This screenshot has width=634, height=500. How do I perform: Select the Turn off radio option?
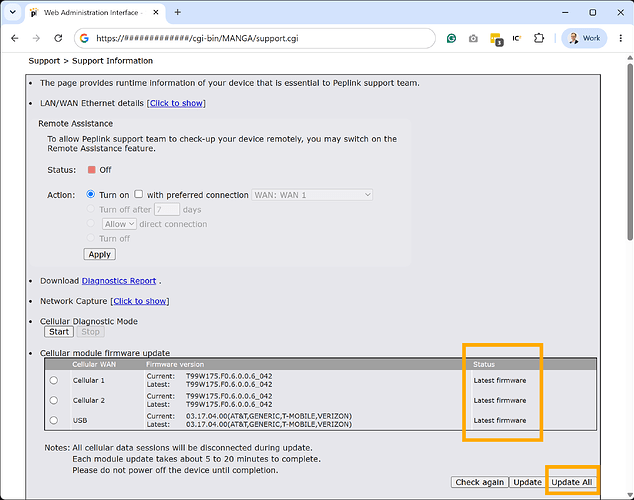(91, 238)
